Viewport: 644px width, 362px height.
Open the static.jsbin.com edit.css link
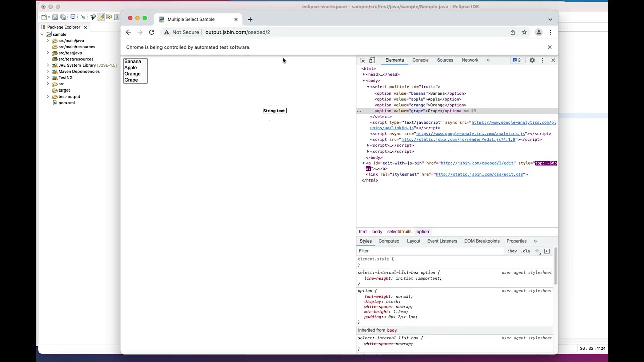pyautogui.click(x=479, y=174)
